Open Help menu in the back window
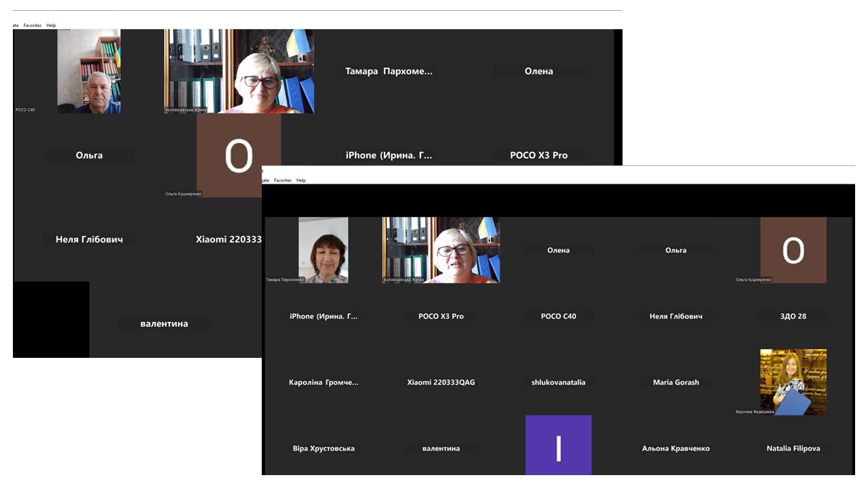This screenshot has height=488, width=868. click(51, 25)
